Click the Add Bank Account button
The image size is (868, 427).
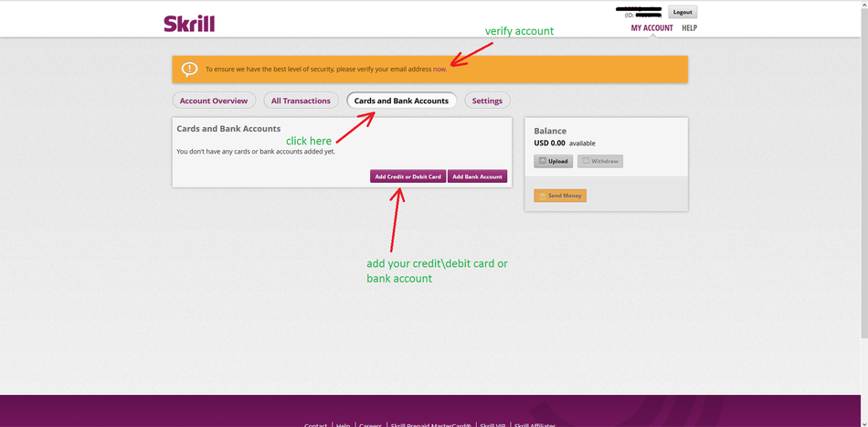[477, 176]
